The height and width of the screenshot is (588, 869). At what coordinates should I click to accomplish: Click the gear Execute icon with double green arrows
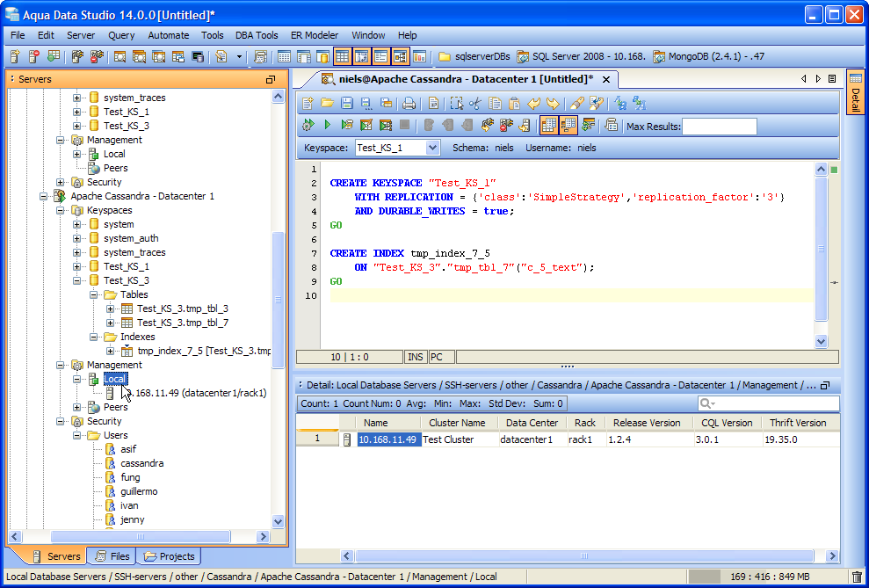tap(308, 126)
